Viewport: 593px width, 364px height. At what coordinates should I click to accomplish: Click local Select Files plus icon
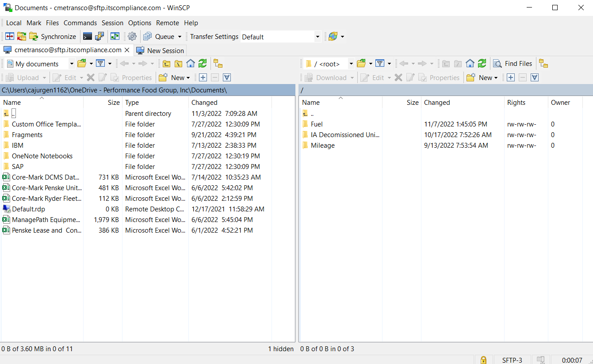203,78
